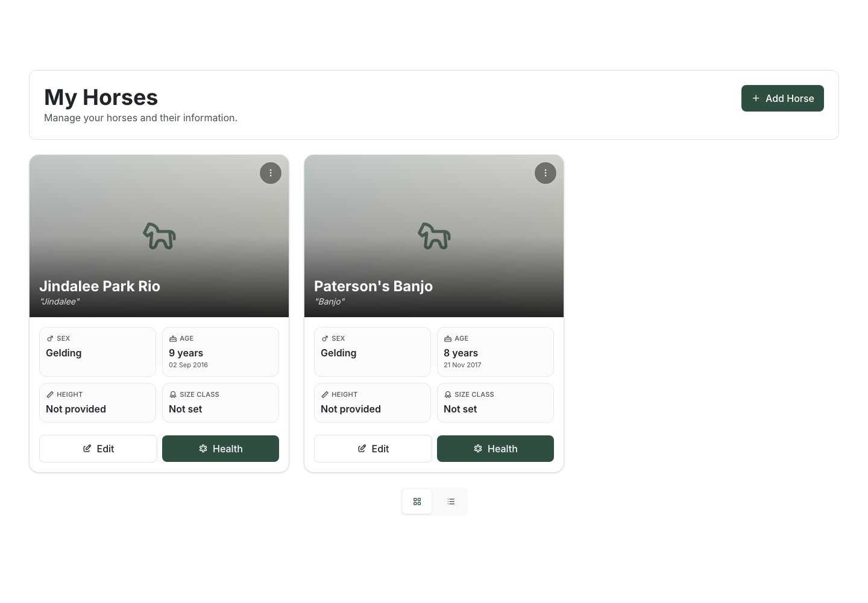Edit the Jindalee Park Rio horse
868x603 pixels.
click(98, 449)
